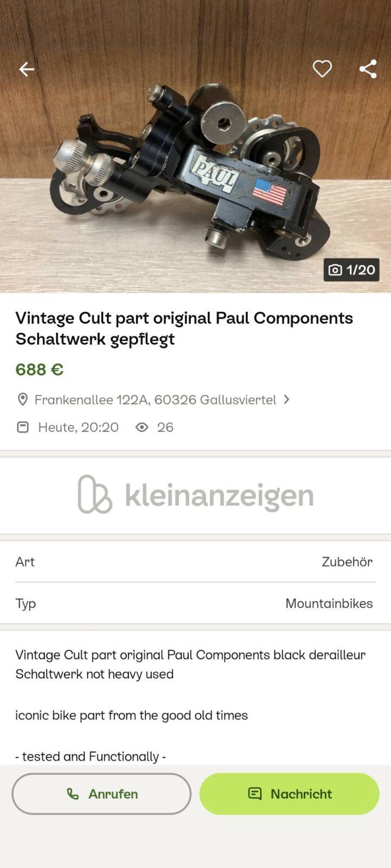
Task: Tap the listing description text
Action: point(190,665)
